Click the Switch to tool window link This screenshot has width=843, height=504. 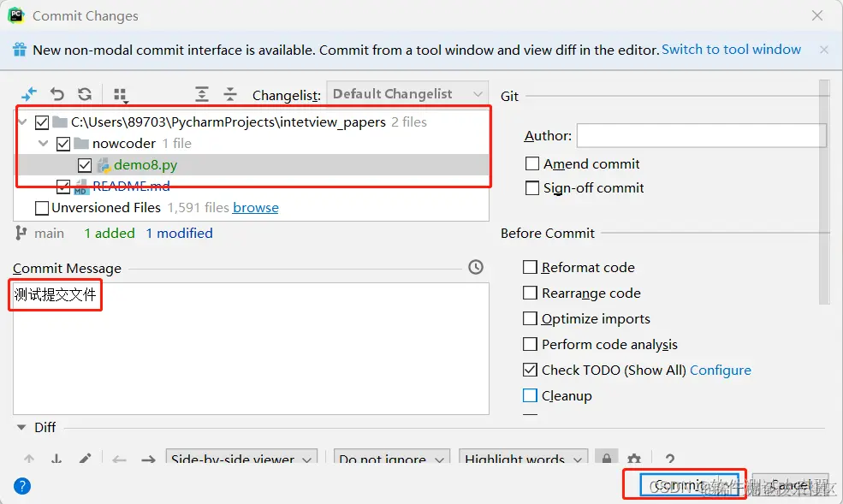click(x=731, y=50)
